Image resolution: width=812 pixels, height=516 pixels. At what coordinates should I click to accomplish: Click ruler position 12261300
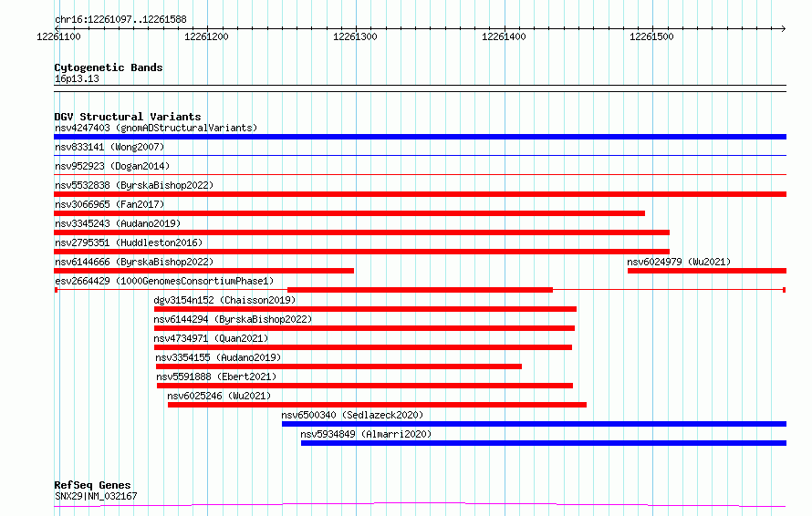pyautogui.click(x=355, y=36)
